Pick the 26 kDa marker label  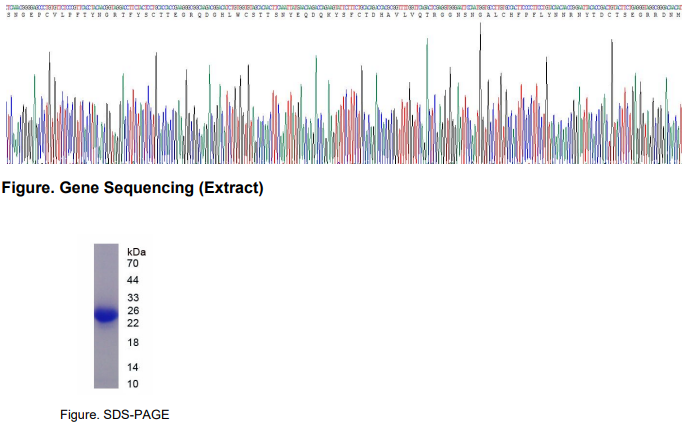(x=133, y=311)
